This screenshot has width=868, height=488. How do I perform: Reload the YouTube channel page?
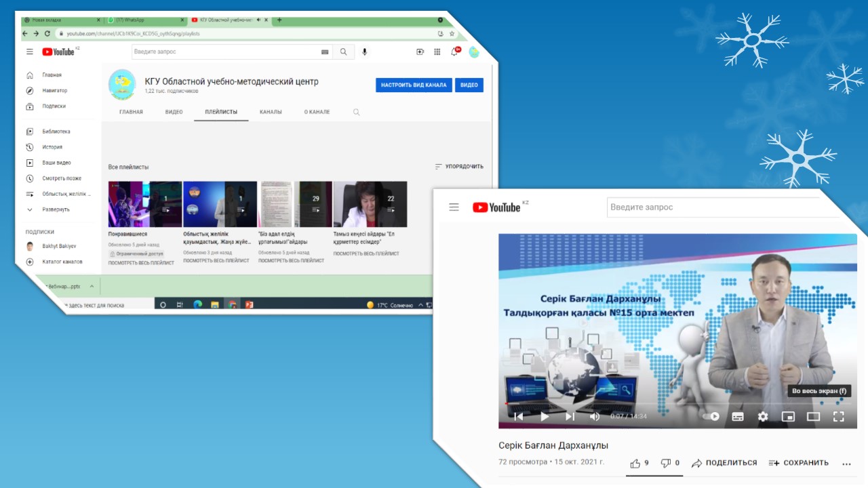point(47,33)
